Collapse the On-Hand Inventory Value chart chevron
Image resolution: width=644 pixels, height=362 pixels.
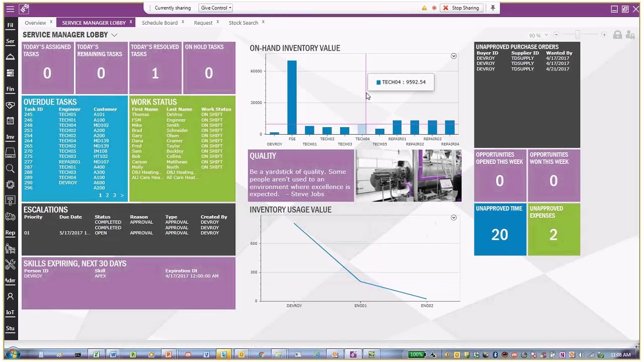click(x=453, y=56)
